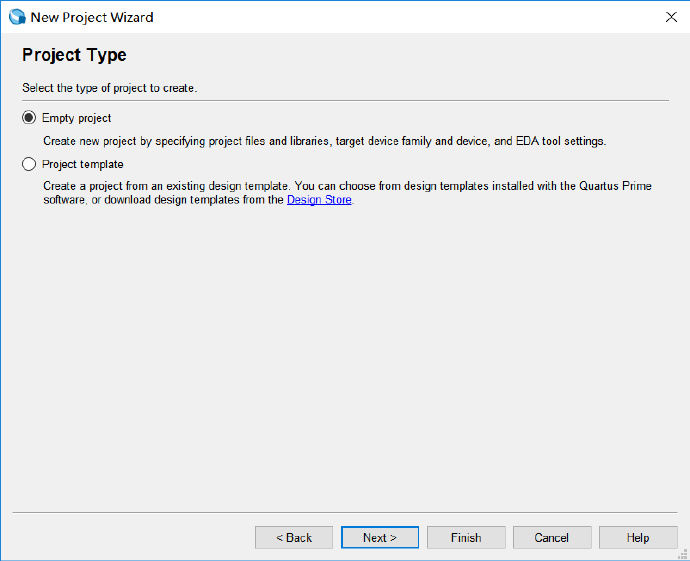Click the Quartus Prime icon in title bar
Image resolution: width=690 pixels, height=561 pixels.
click(16, 17)
